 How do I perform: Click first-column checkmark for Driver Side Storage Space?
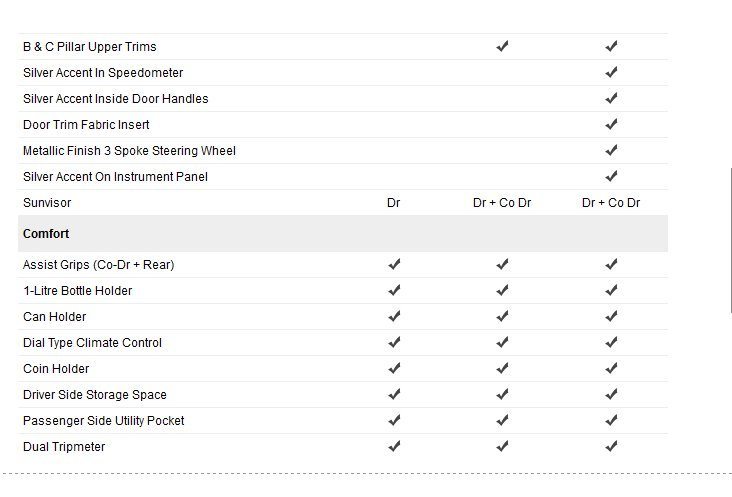coord(394,394)
